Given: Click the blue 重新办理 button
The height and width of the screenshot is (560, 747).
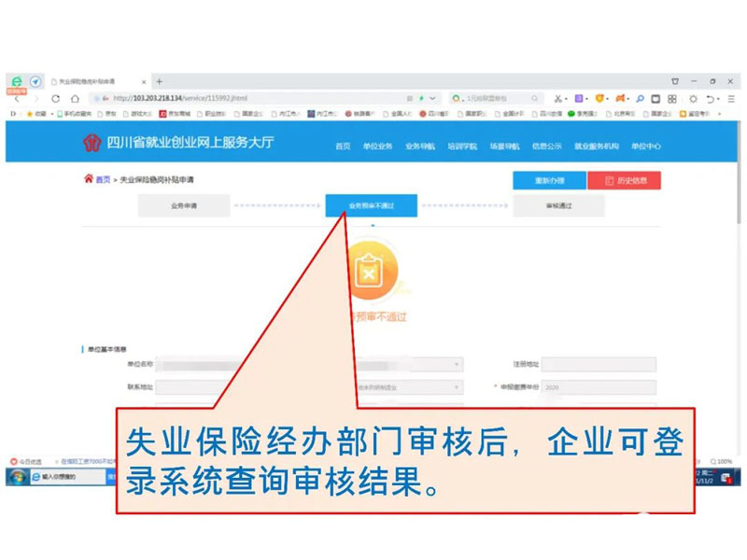Looking at the screenshot, I should coord(549,180).
